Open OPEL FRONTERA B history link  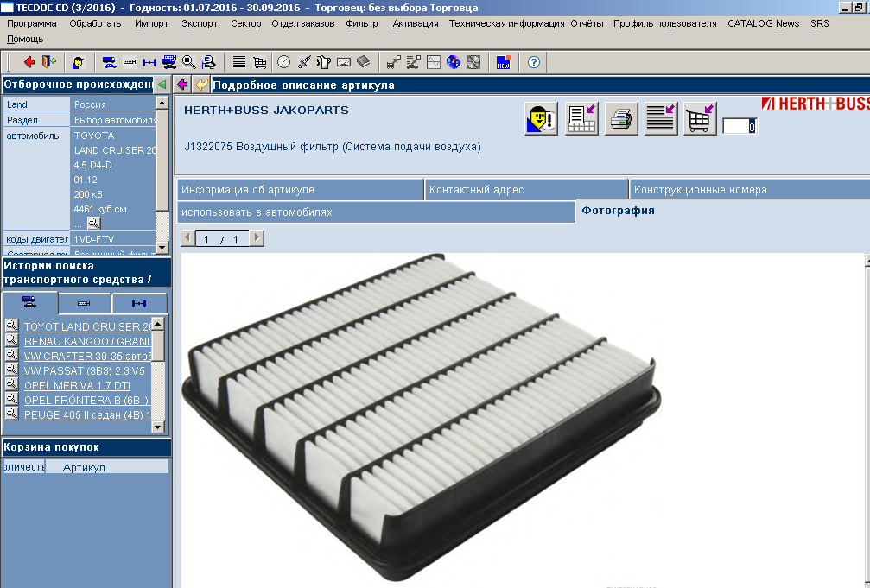click(86, 400)
